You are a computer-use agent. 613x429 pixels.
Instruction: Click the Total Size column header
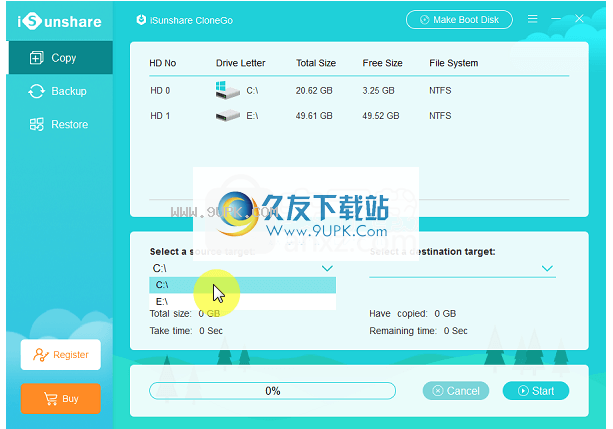[316, 63]
